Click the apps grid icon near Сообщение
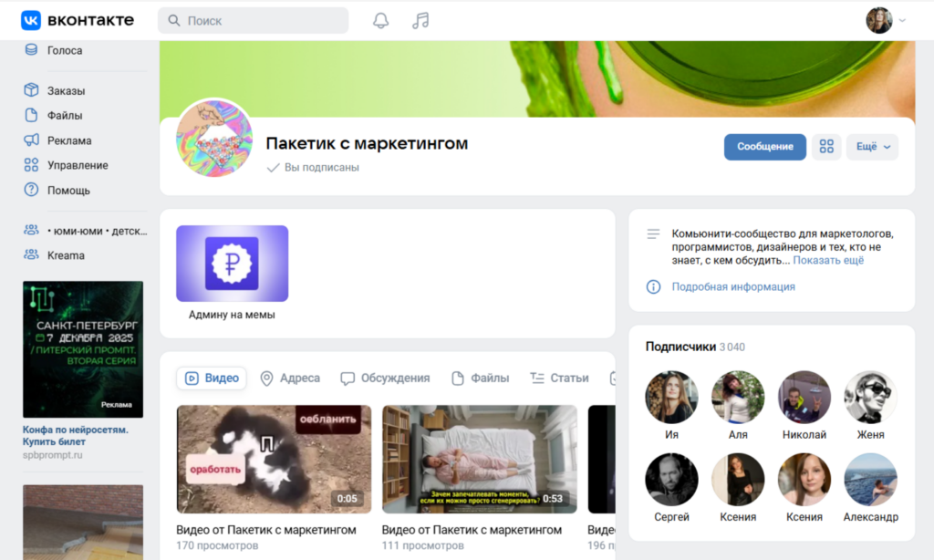The height and width of the screenshot is (560, 934). point(826,146)
